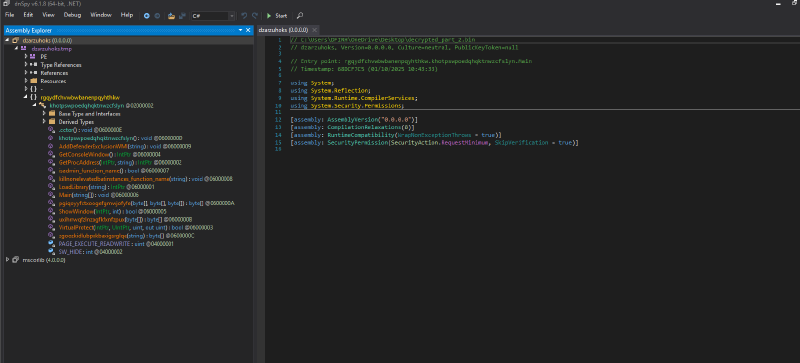This screenshot has height=363, width=800.
Task: Click the 'using System.Reflection;' code line
Action: [331, 90]
